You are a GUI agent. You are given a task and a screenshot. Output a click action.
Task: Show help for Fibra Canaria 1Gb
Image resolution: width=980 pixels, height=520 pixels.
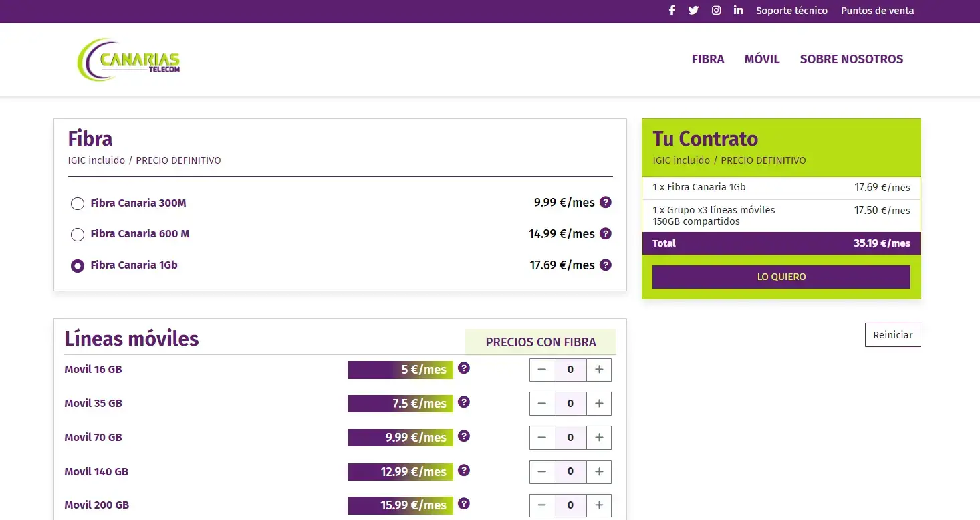606,265
